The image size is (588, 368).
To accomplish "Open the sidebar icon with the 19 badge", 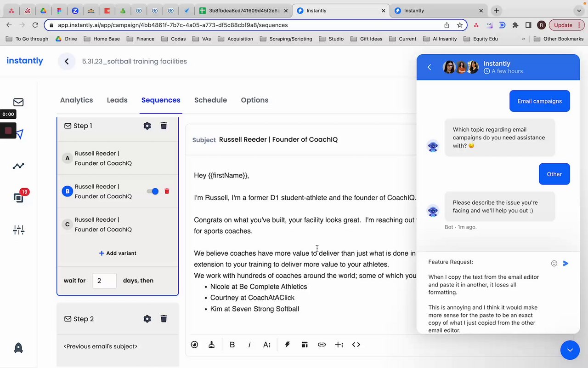I will pos(18,198).
